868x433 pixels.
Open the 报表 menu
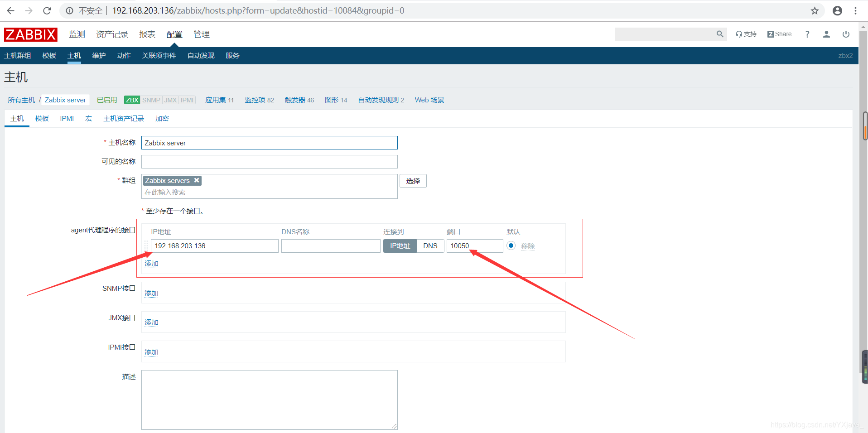[147, 34]
